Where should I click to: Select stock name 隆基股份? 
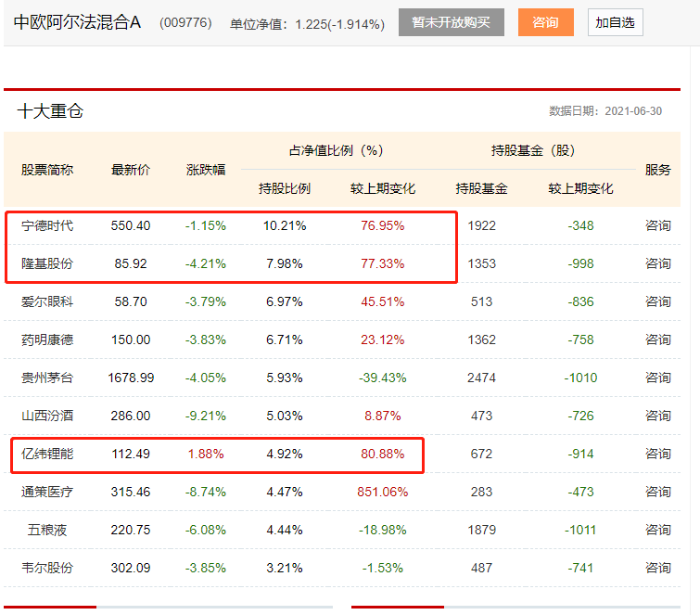click(47, 263)
